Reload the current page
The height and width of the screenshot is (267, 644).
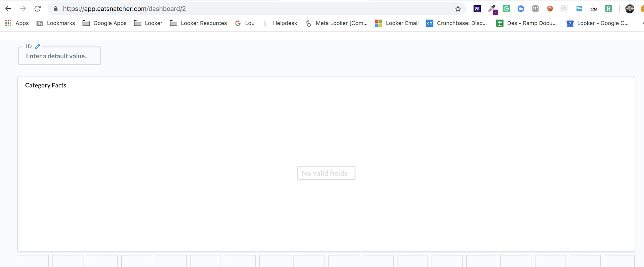click(38, 8)
